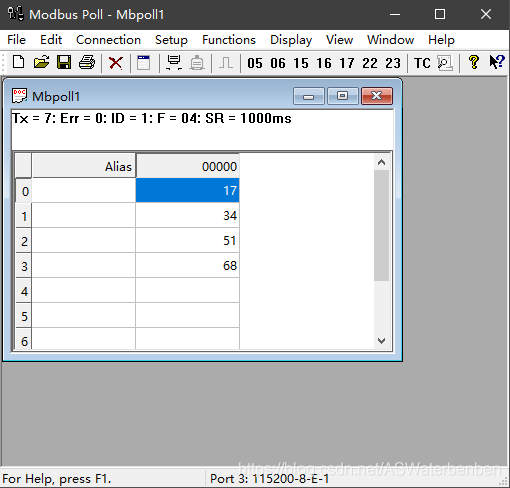The height and width of the screenshot is (488, 510).
Task: Select function 23 read/write registers
Action: click(393, 63)
